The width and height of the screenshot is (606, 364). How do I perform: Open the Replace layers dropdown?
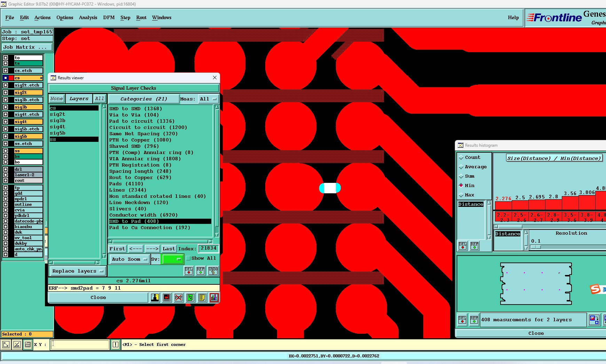77,271
